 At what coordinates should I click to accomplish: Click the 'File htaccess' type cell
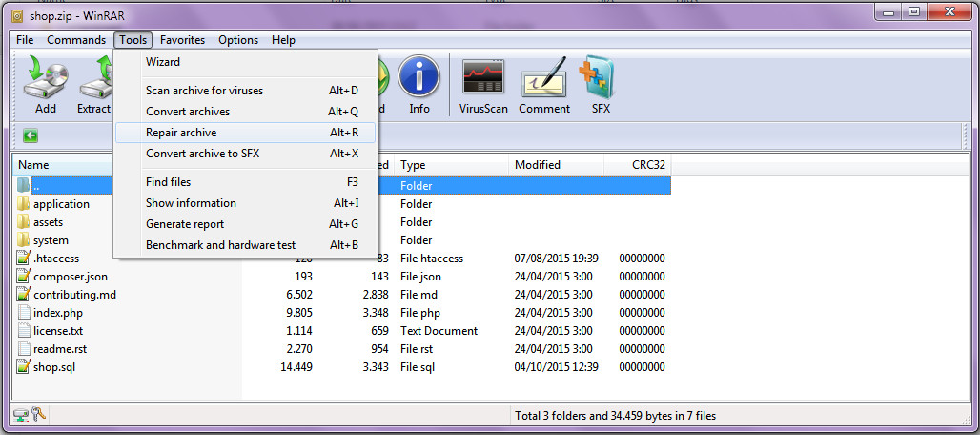(x=432, y=259)
